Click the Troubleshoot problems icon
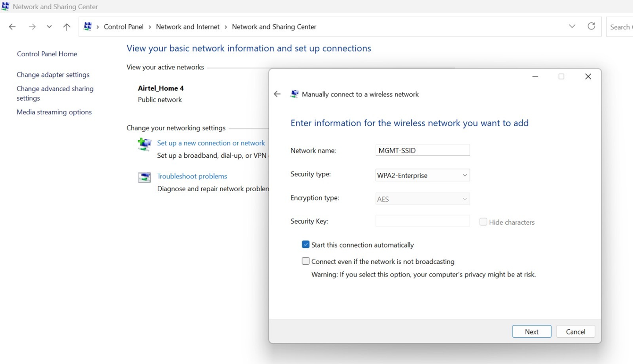The height and width of the screenshot is (364, 633). (144, 177)
